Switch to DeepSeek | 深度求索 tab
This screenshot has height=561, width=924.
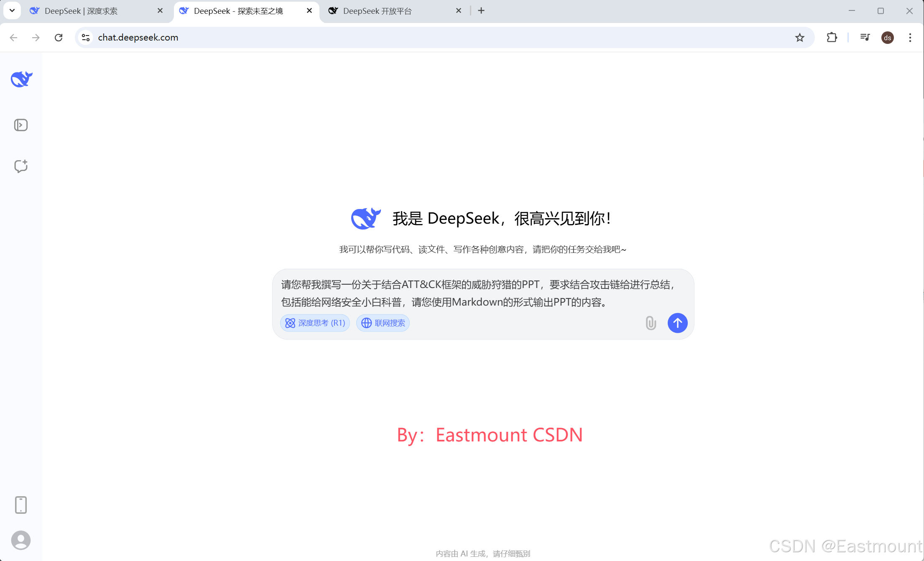click(81, 11)
